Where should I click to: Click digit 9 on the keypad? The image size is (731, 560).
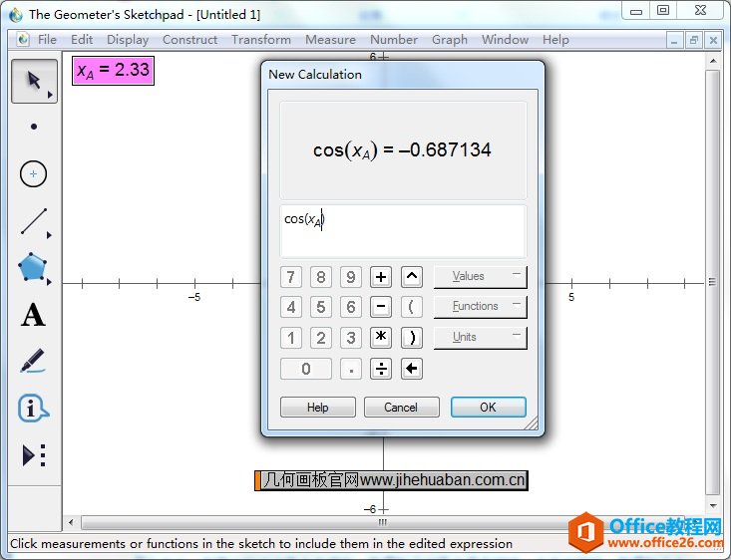click(351, 277)
